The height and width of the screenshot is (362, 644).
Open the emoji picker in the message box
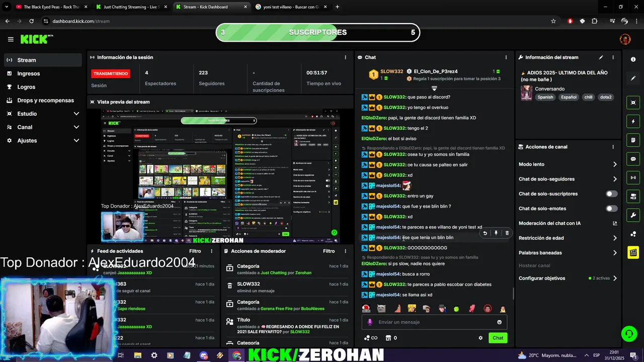pyautogui.click(x=499, y=322)
